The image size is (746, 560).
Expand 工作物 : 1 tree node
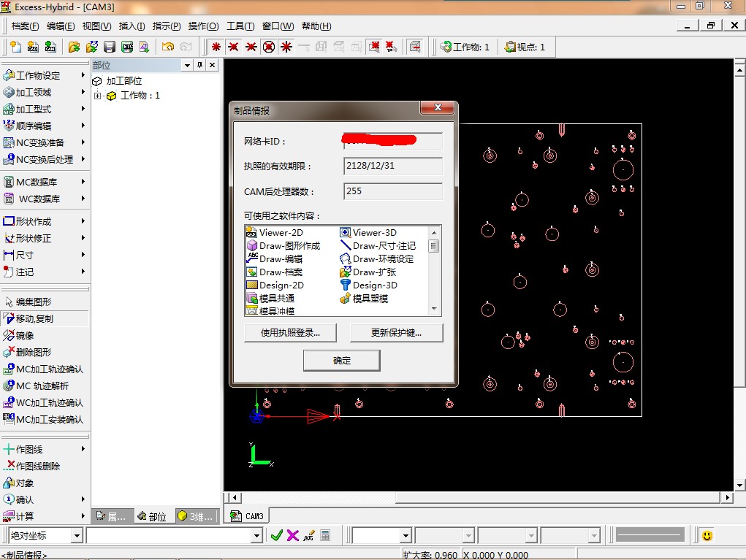(x=97, y=96)
